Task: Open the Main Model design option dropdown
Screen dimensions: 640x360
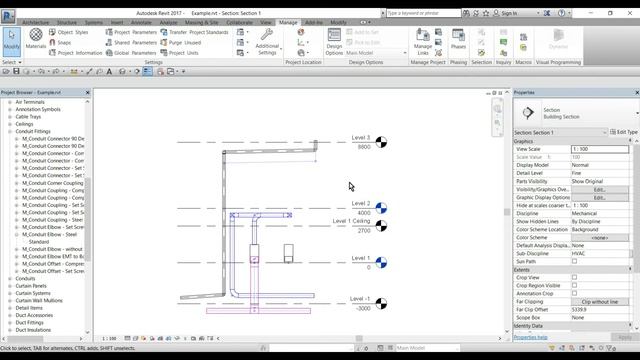Action: (376, 53)
